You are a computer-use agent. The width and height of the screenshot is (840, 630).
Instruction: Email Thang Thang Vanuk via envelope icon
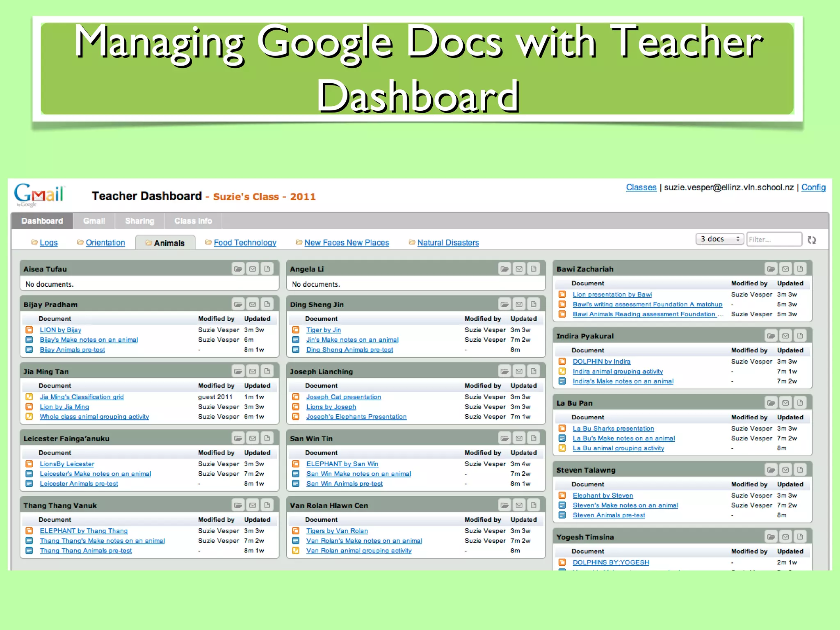253,505
